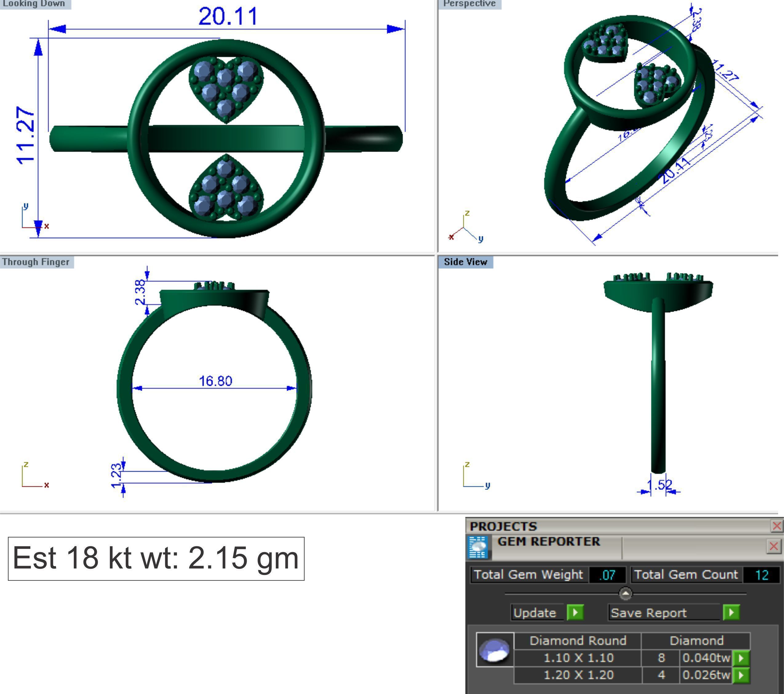This screenshot has width=784, height=694.
Task: Click the Total Gem Weight label
Action: coord(528,575)
